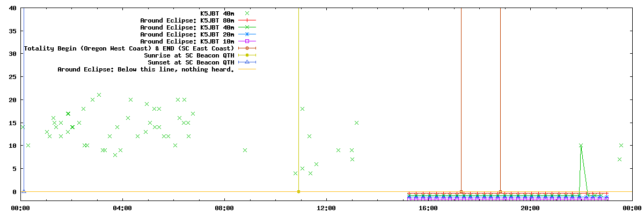644x215 pixels.
Task: Select legend text 'Around Eclipse: K5JBT 20m'
Action: coord(187,34)
